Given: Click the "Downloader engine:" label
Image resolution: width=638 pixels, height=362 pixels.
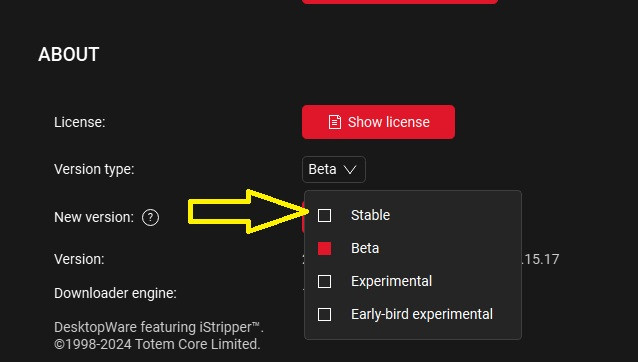Looking at the screenshot, I should [115, 293].
